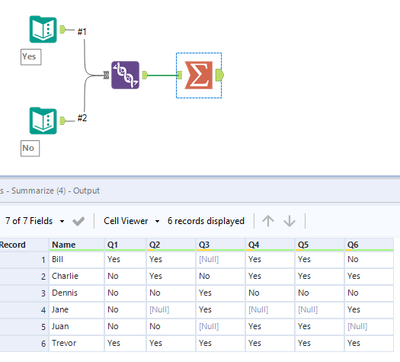The image size is (400, 362).
Task: Go to next record with down arrow
Action: point(289,221)
